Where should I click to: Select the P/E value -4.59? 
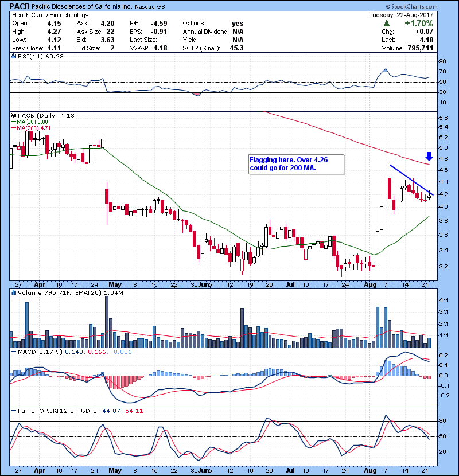pos(159,24)
